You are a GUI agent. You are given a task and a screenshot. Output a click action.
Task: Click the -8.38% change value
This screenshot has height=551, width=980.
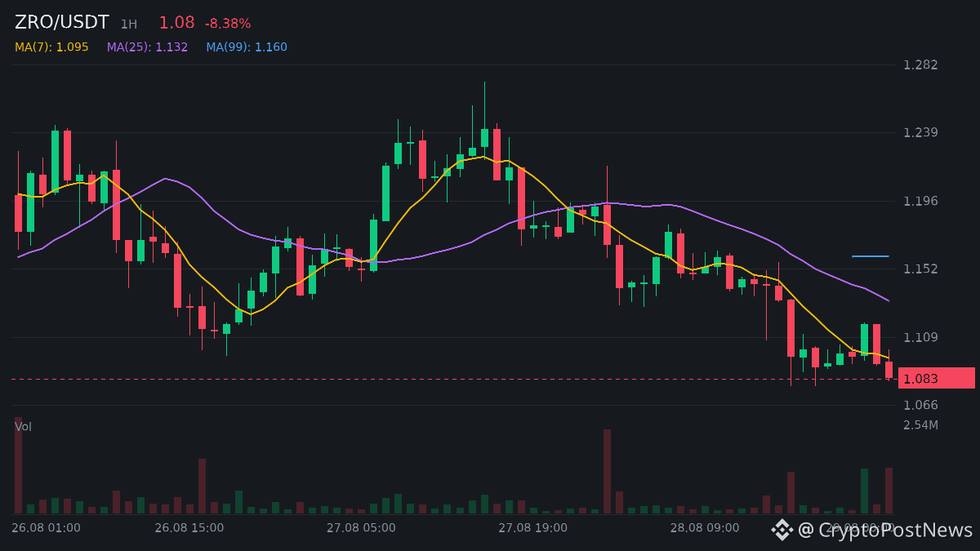pyautogui.click(x=228, y=24)
